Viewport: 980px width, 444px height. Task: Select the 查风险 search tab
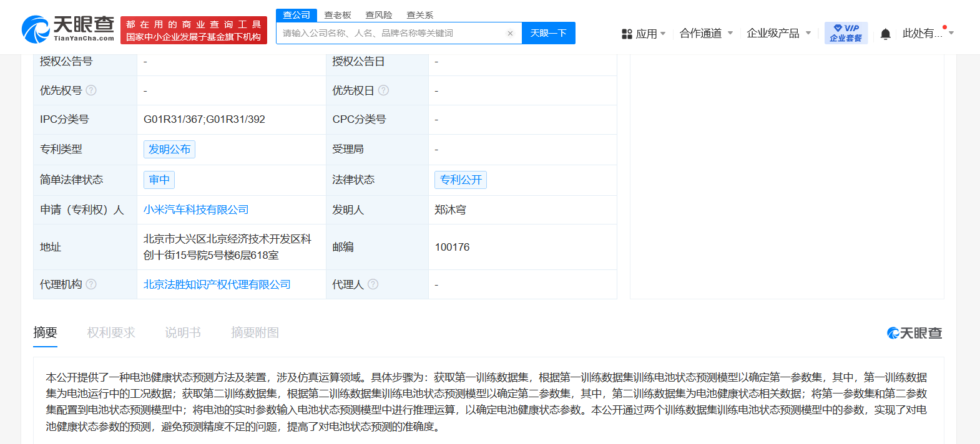[379, 15]
